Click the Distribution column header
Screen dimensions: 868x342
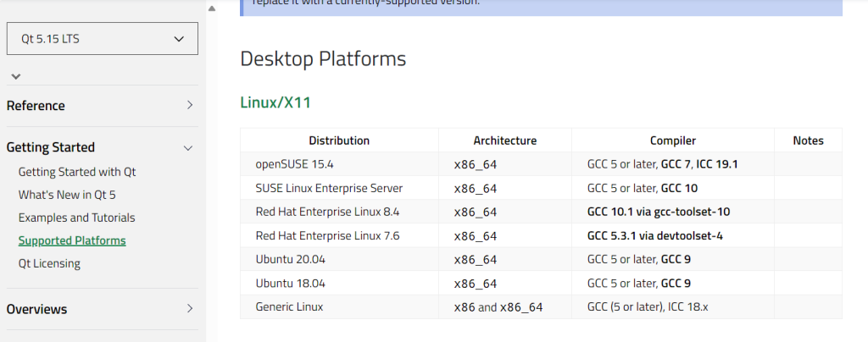pyautogui.click(x=339, y=141)
